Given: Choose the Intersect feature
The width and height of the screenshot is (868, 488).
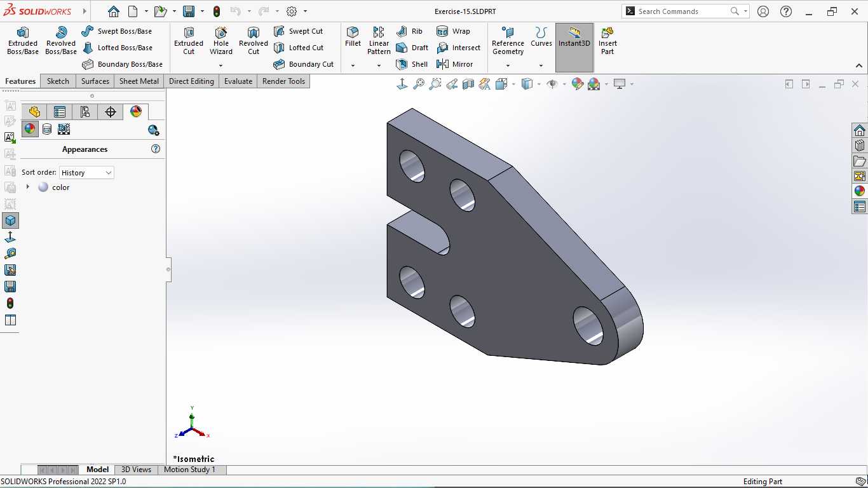Looking at the screenshot, I should click(x=458, y=48).
